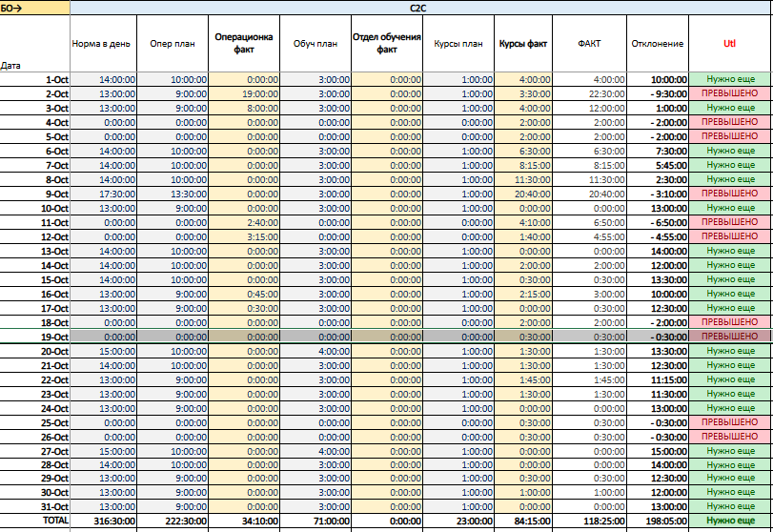
Task: Click the 29-Oct date cell
Action: click(35, 478)
